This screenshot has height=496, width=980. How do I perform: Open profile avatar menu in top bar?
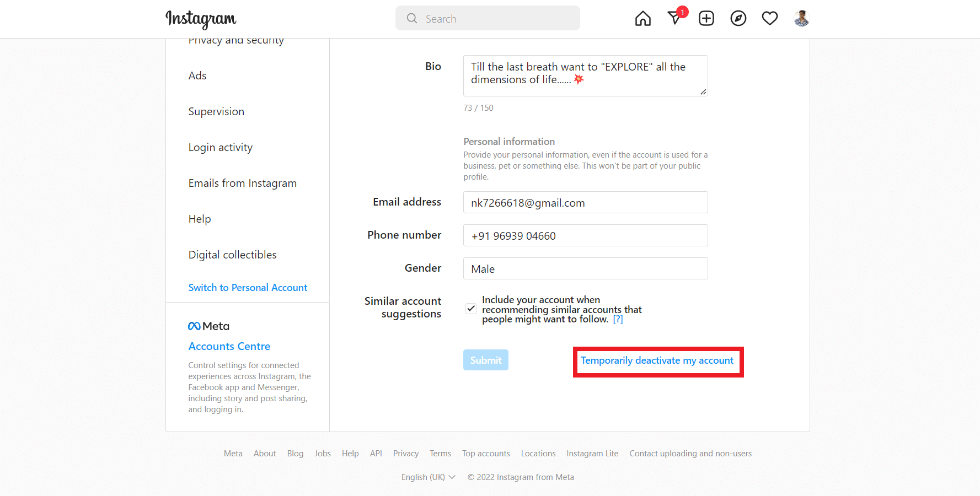[x=801, y=19]
